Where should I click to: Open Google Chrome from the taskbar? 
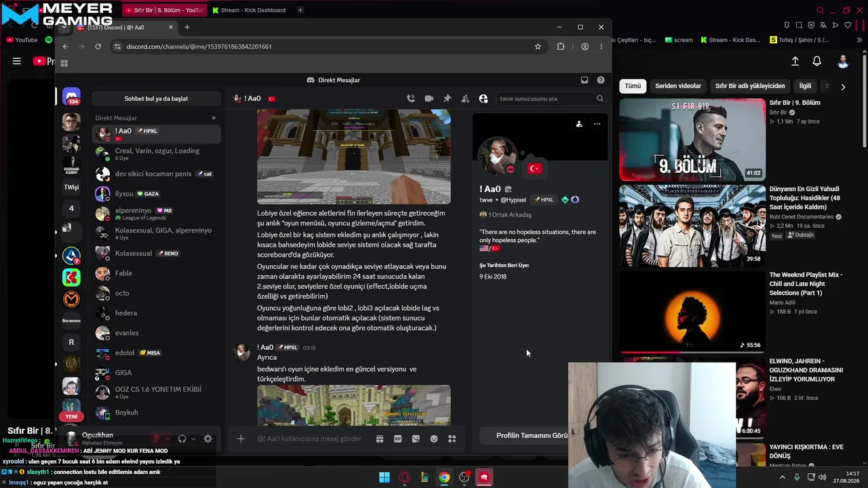pyautogui.click(x=444, y=477)
